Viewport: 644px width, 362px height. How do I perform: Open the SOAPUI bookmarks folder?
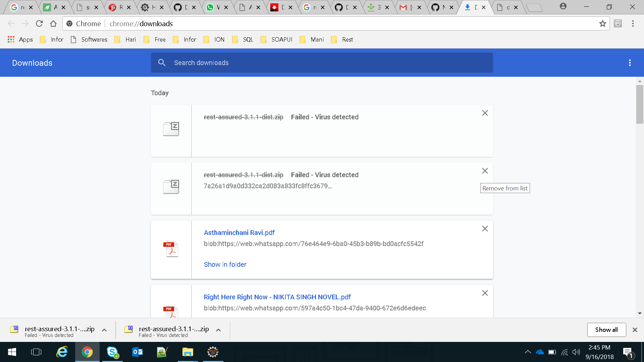[277, 40]
